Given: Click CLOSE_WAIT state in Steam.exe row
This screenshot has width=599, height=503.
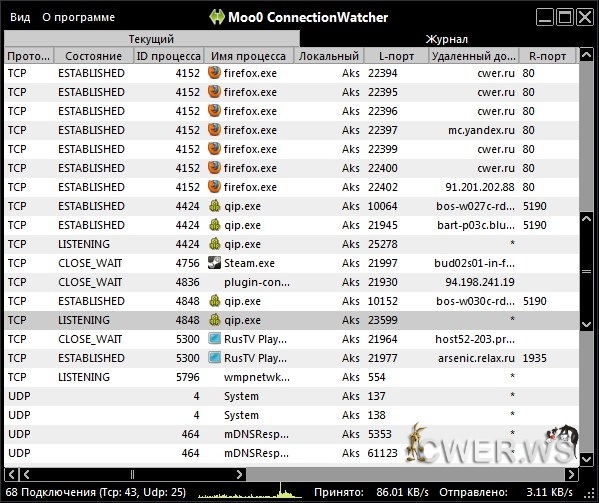Looking at the screenshot, I should click(x=90, y=263).
